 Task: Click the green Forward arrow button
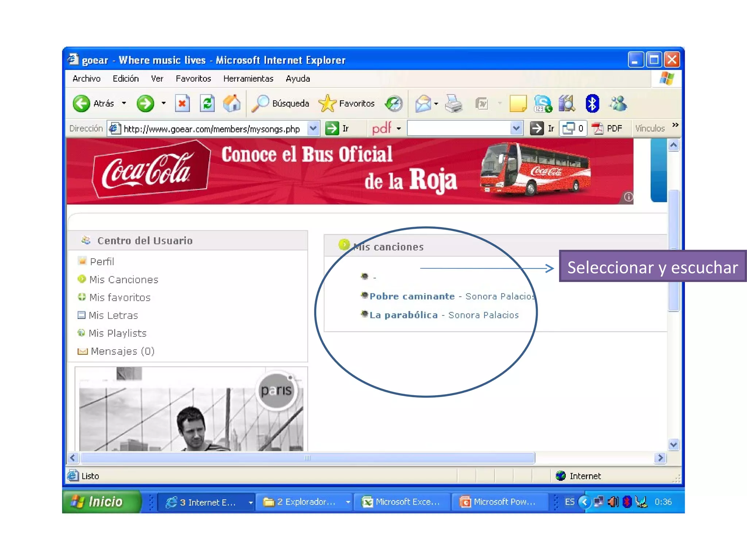pyautogui.click(x=145, y=104)
